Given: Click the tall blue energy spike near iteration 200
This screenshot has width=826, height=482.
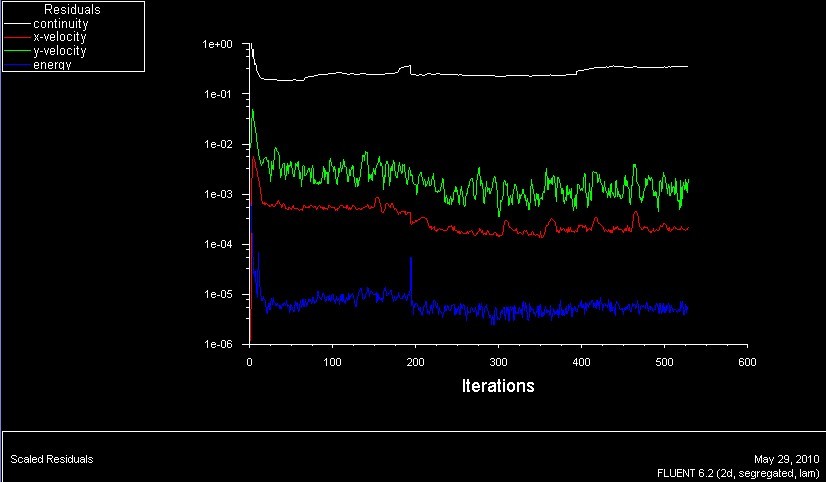Looking at the screenshot, I should 411,270.
